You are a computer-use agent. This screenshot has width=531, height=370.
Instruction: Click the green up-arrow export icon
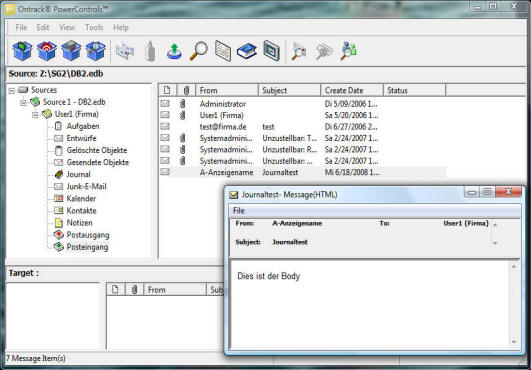coord(174,51)
